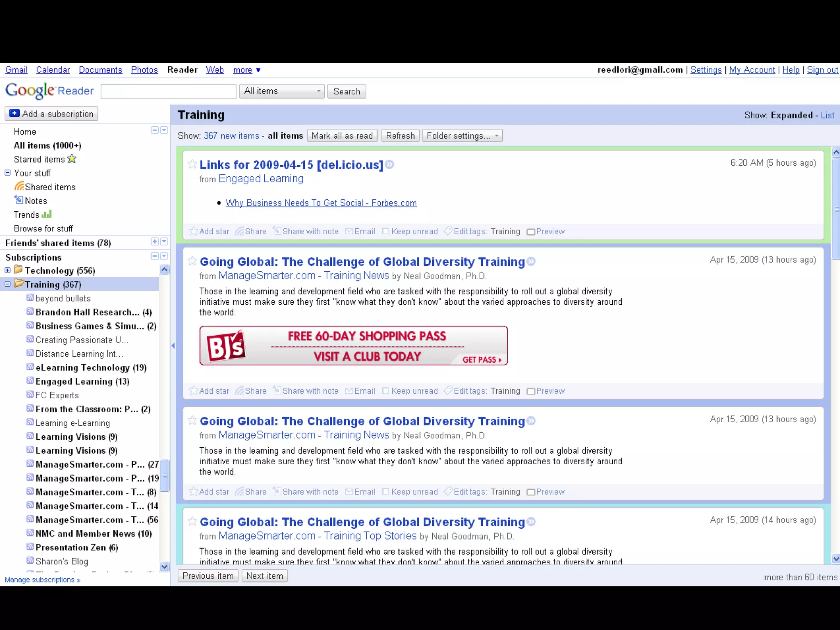
Task: Expand the Technology folder tree
Action: pos(7,270)
